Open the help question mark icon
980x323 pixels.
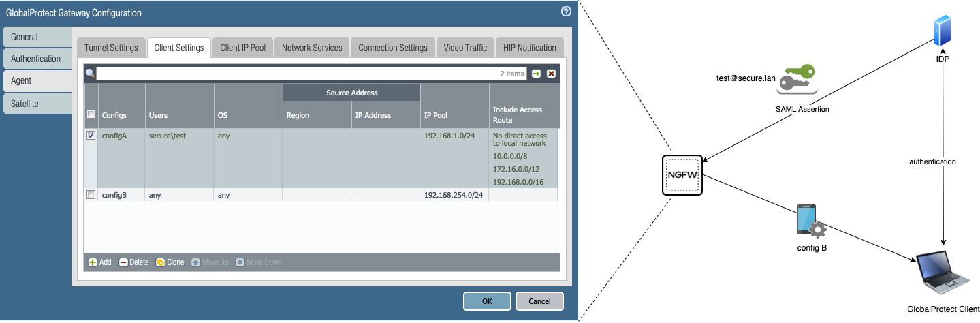point(566,12)
